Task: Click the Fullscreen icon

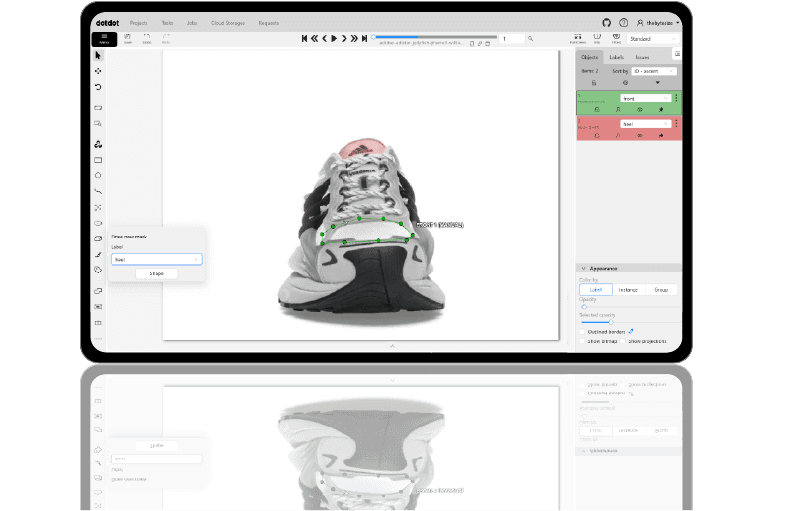Action: (x=578, y=39)
